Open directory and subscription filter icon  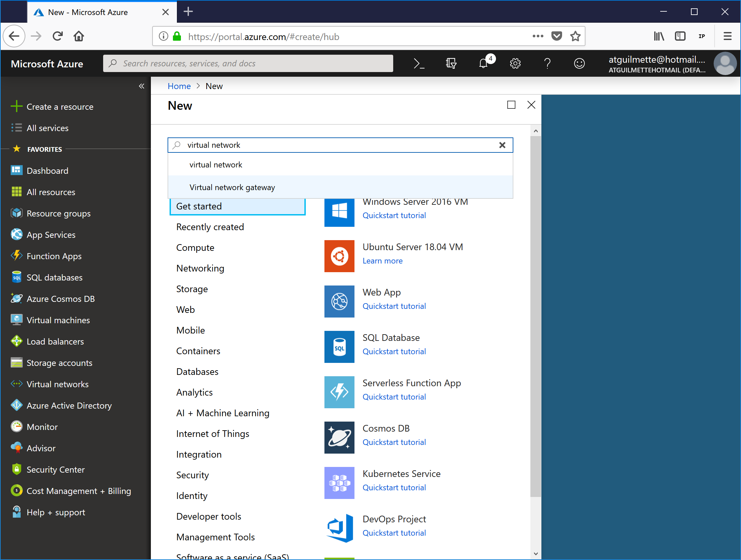click(451, 63)
